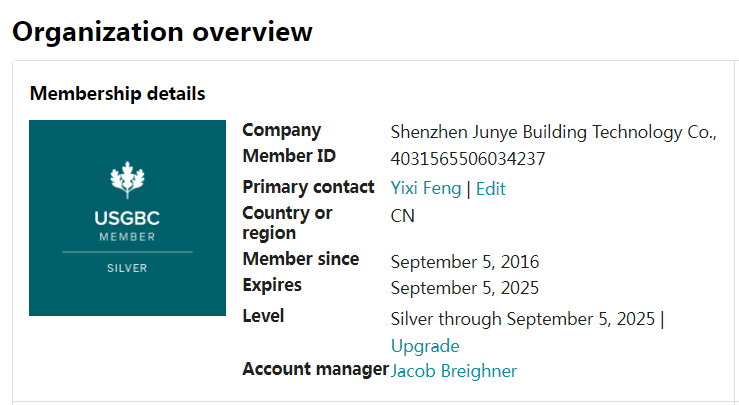Click the SILVER label on the member badge

pos(127,268)
